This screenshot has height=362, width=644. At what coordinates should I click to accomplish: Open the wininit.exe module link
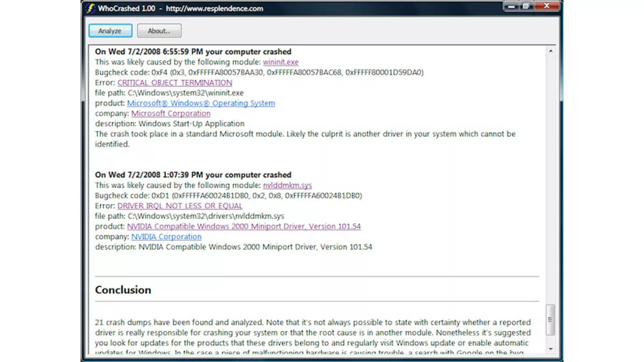[x=281, y=62]
